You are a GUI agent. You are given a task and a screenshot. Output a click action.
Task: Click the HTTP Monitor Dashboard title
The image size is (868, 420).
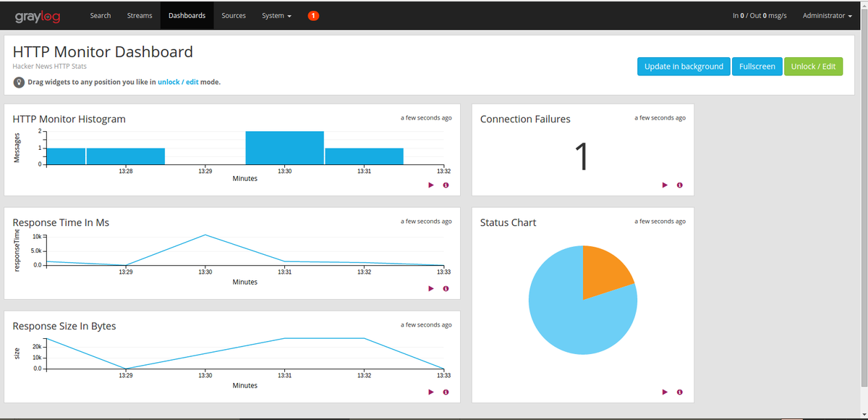[x=103, y=51]
